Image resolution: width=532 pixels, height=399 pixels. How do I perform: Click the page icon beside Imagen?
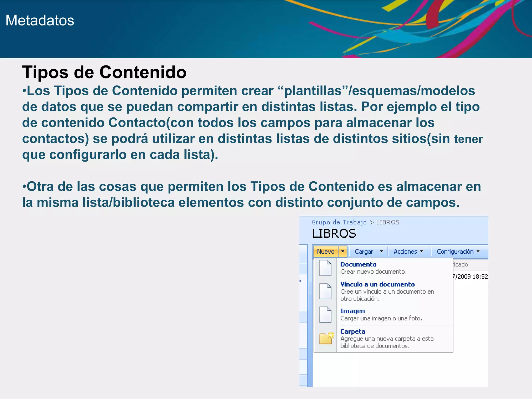(x=325, y=315)
